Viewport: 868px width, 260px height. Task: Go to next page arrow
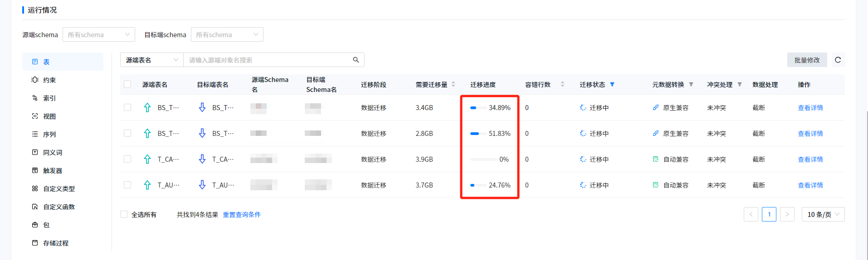[787, 214]
